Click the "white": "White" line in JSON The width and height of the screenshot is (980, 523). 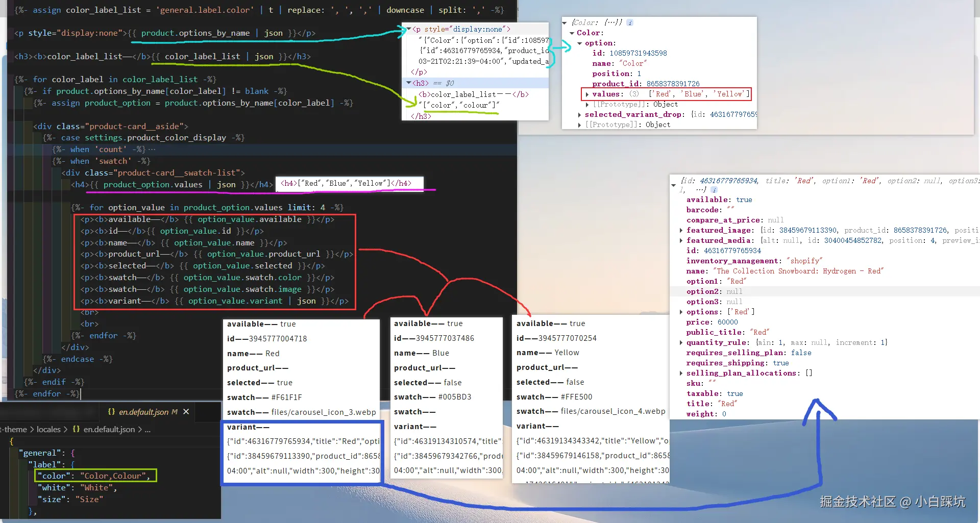coord(78,487)
